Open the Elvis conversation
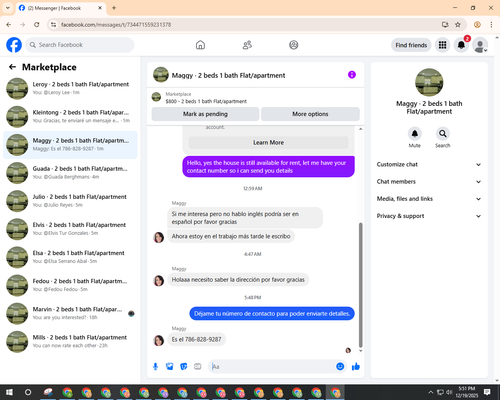 [70, 229]
